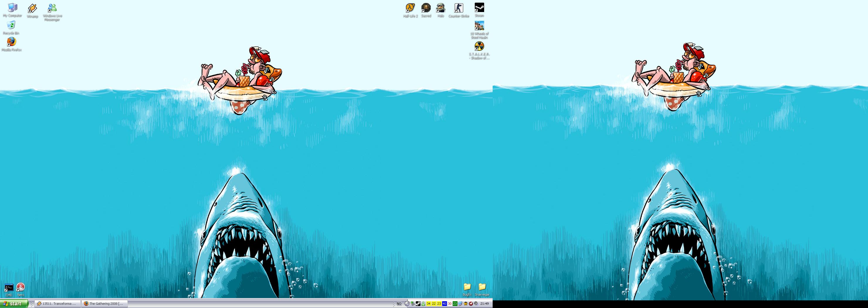This screenshot has height=308, width=868.
Task: Switch to the Firefox 'The Gathering 2008' taskbar button
Action: point(104,304)
